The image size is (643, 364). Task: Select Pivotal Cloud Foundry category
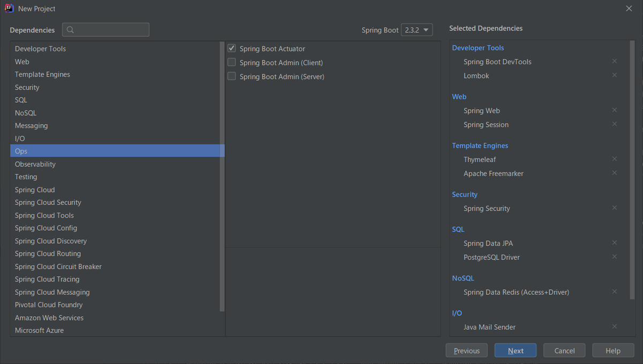coord(115,305)
